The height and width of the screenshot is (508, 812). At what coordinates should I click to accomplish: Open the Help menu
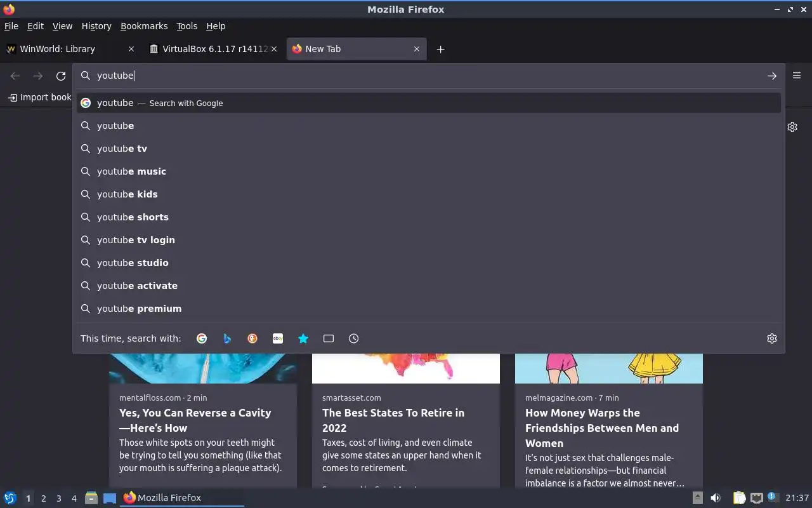(x=216, y=26)
